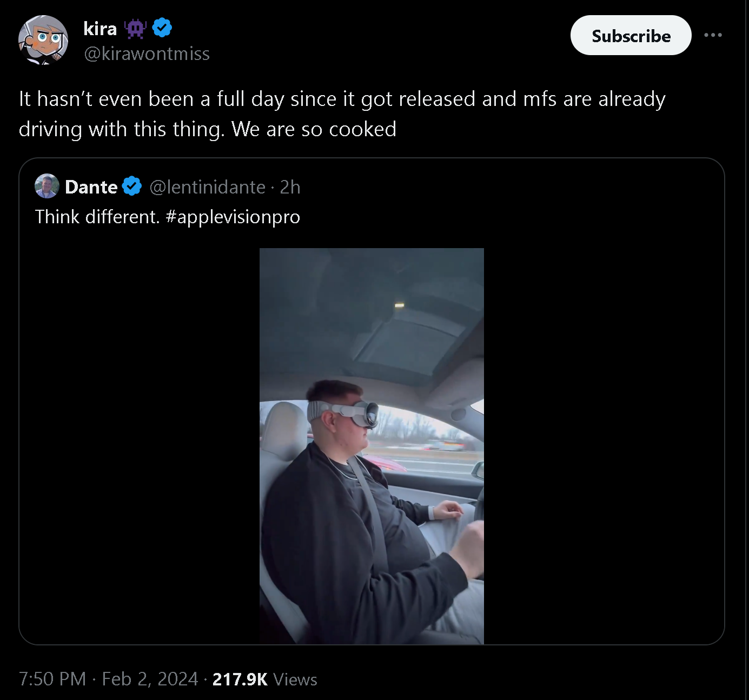Click the "Think different." quoted text
The width and height of the screenshot is (749, 700).
tap(97, 217)
